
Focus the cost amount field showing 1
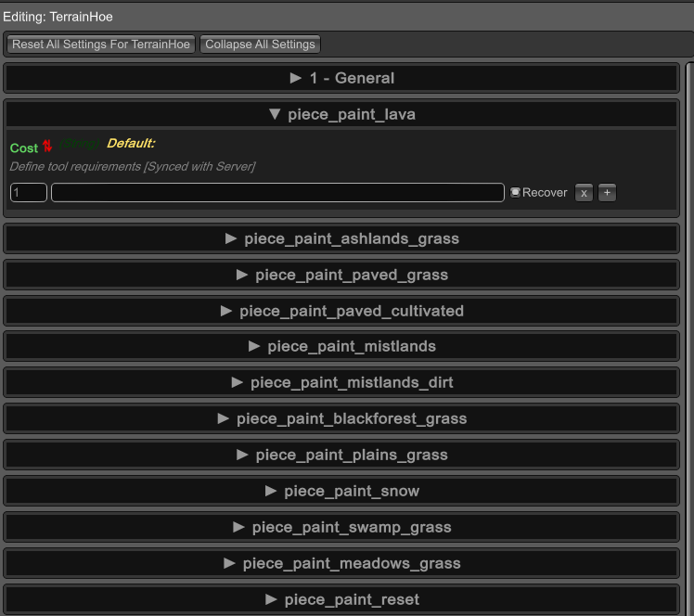(x=29, y=193)
